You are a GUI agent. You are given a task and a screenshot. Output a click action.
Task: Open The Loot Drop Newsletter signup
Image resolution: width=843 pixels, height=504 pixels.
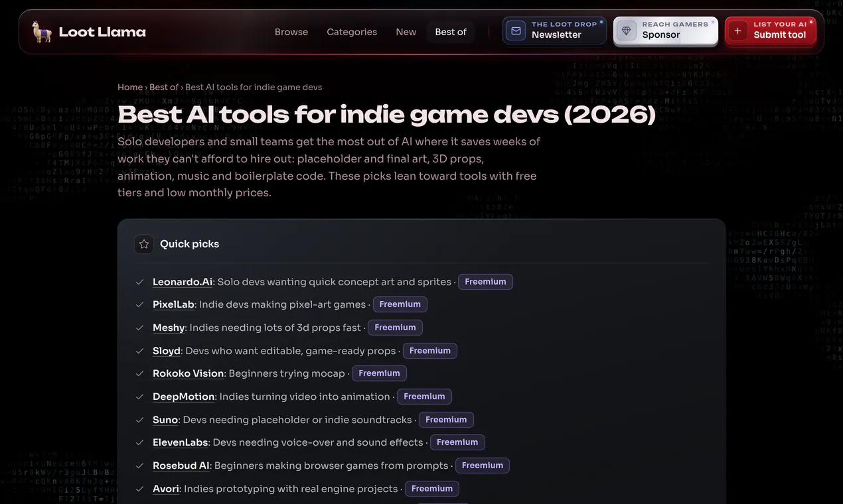[554, 31]
